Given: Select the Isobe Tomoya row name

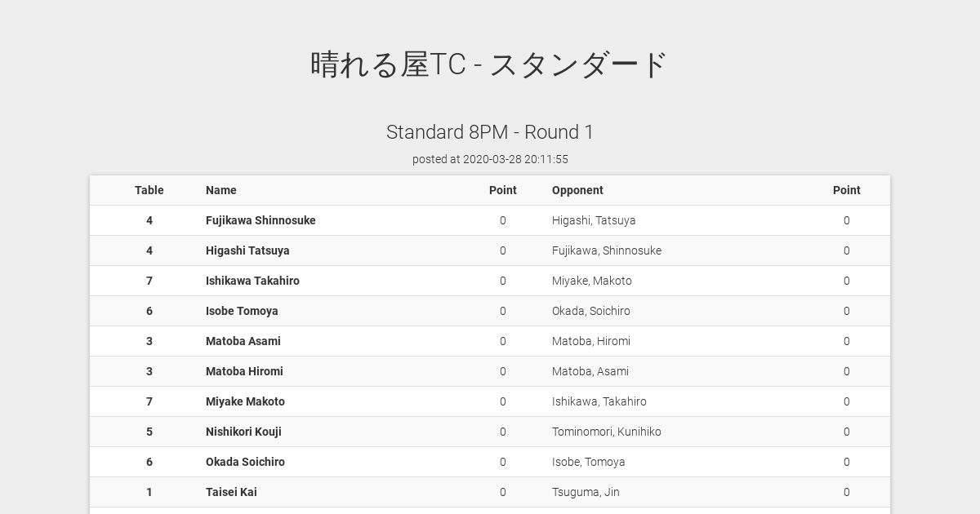Looking at the screenshot, I should [242, 311].
